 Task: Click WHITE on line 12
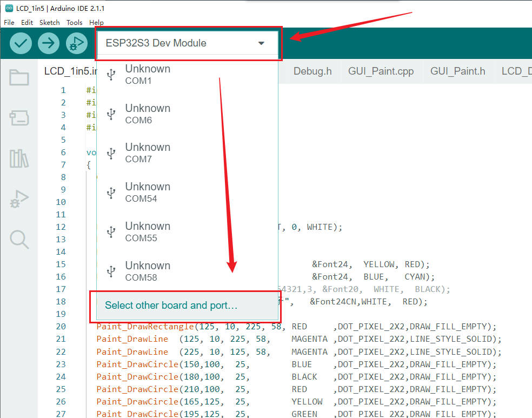pyautogui.click(x=320, y=227)
